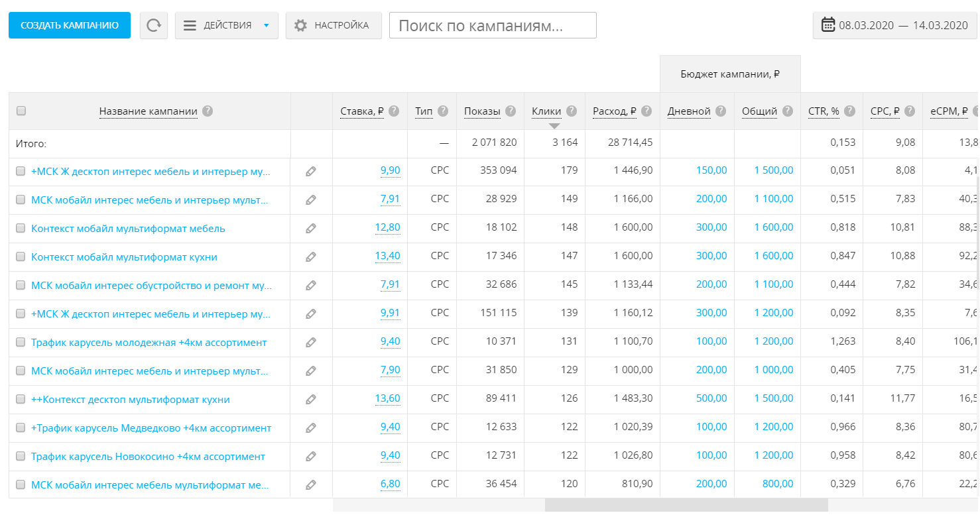
Task: Select checkbox for Трафик карусель молодежная +4км
Action: tap(21, 342)
